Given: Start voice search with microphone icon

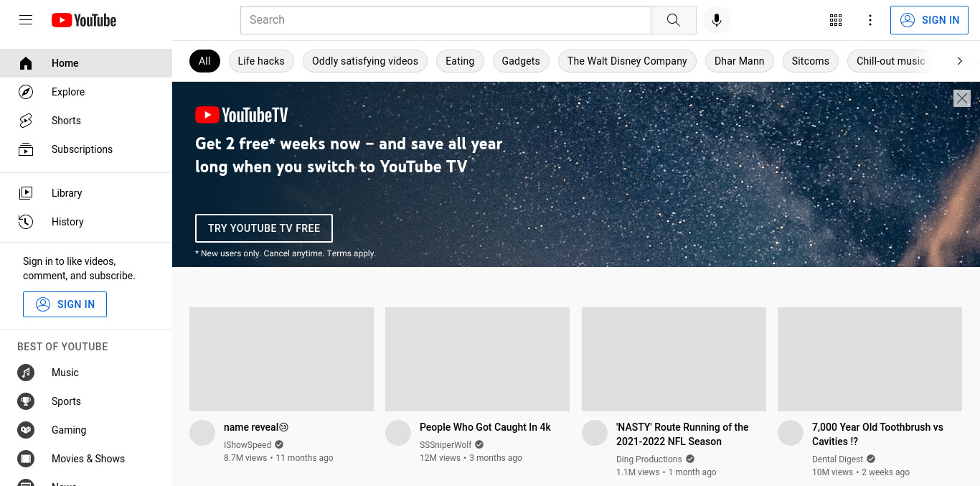Looking at the screenshot, I should tap(716, 20).
